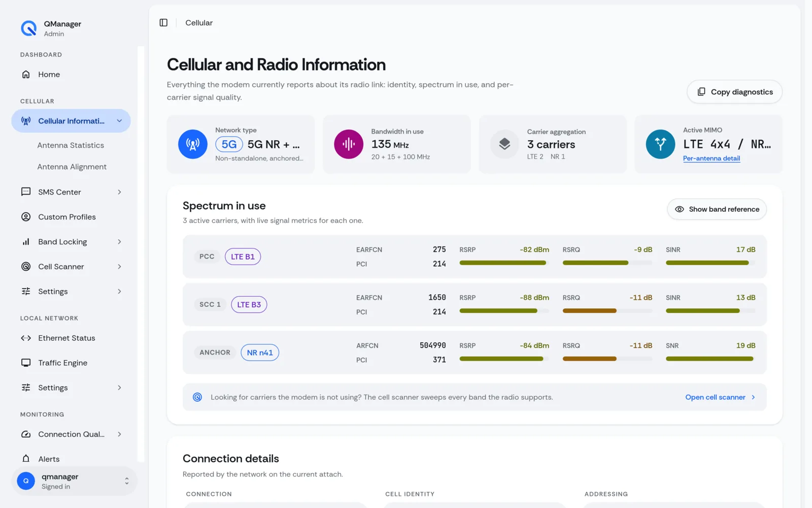Click the LTE B1 band badge
The height and width of the screenshot is (508, 812).
[x=243, y=257]
